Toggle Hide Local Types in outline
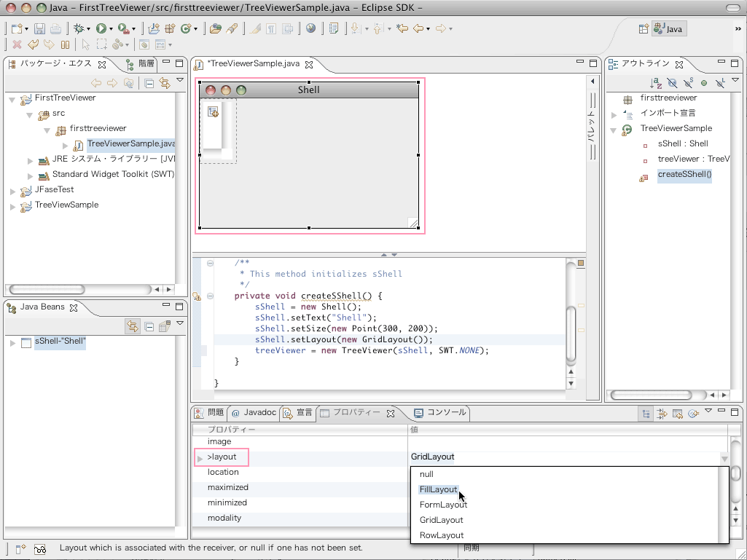Viewport: 747px width, 560px height. point(720,83)
